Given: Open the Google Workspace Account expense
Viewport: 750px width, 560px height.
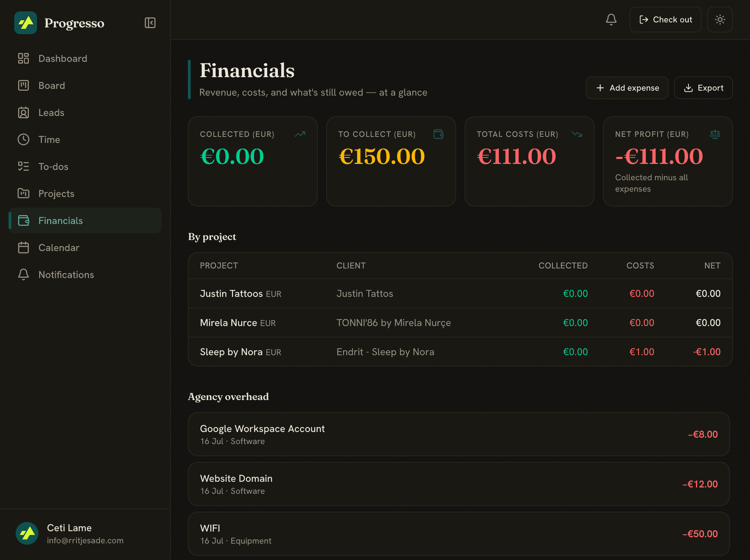Looking at the screenshot, I should coord(459,434).
